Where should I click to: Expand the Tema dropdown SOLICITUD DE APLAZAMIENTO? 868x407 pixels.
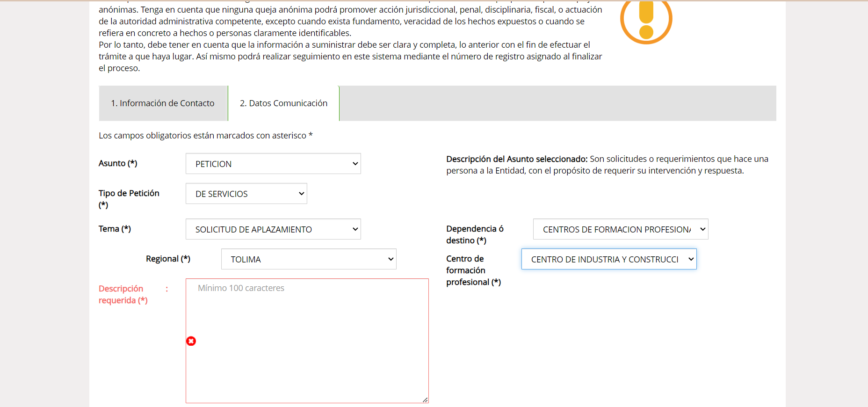click(x=273, y=229)
